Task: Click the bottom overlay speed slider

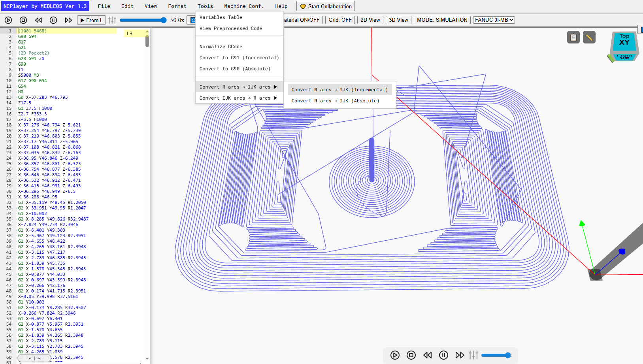Action: [496, 355]
